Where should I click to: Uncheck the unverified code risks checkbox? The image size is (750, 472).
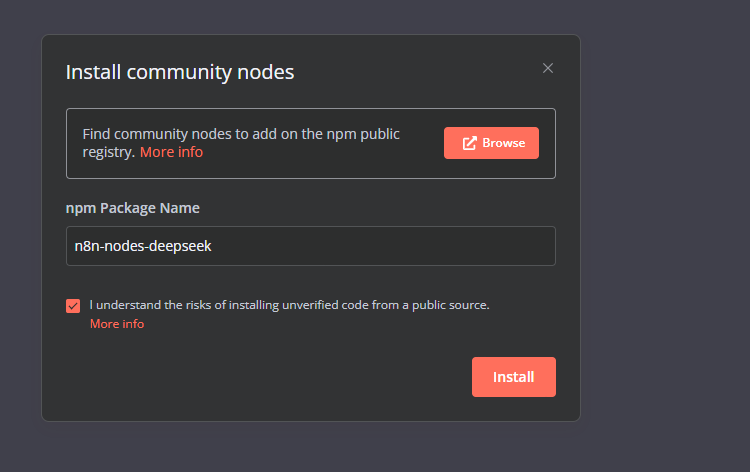[x=73, y=306]
